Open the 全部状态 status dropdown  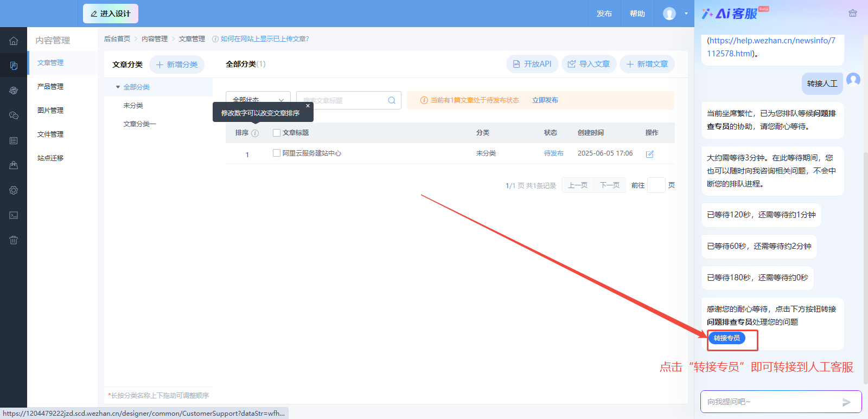pyautogui.click(x=258, y=100)
